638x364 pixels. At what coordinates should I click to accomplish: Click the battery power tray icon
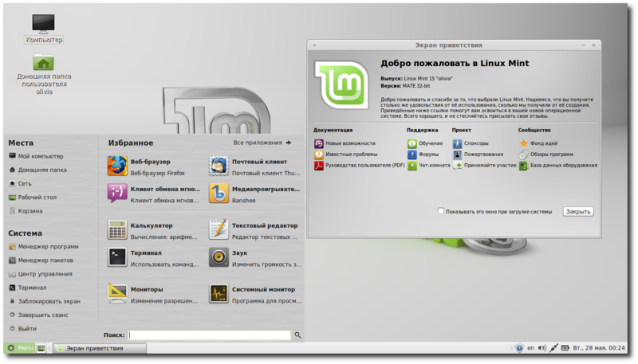(x=565, y=348)
